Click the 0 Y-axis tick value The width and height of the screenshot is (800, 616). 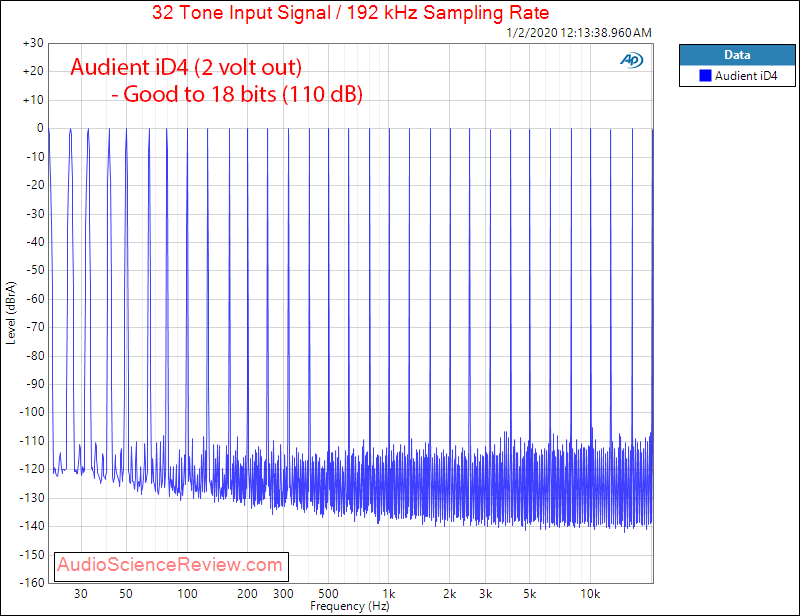tap(40, 128)
